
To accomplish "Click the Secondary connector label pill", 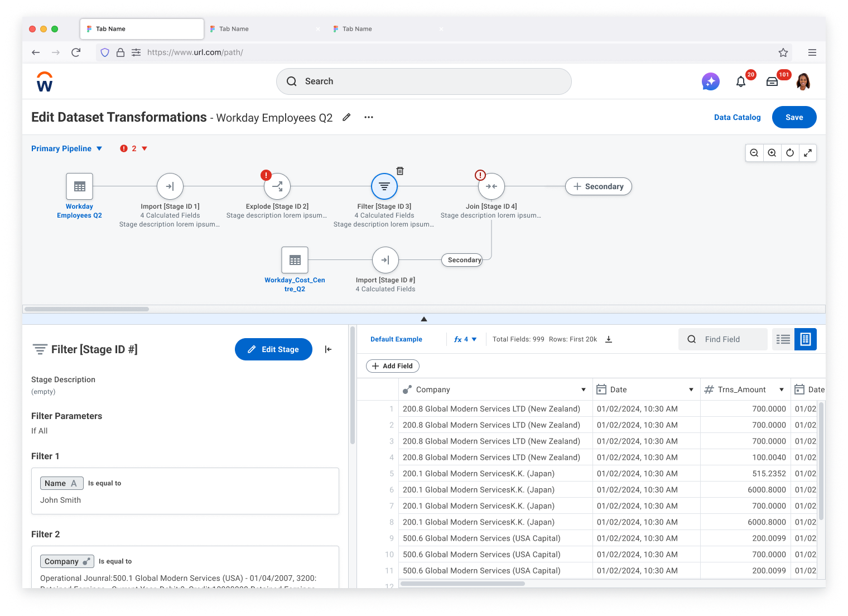I will 462,260.
